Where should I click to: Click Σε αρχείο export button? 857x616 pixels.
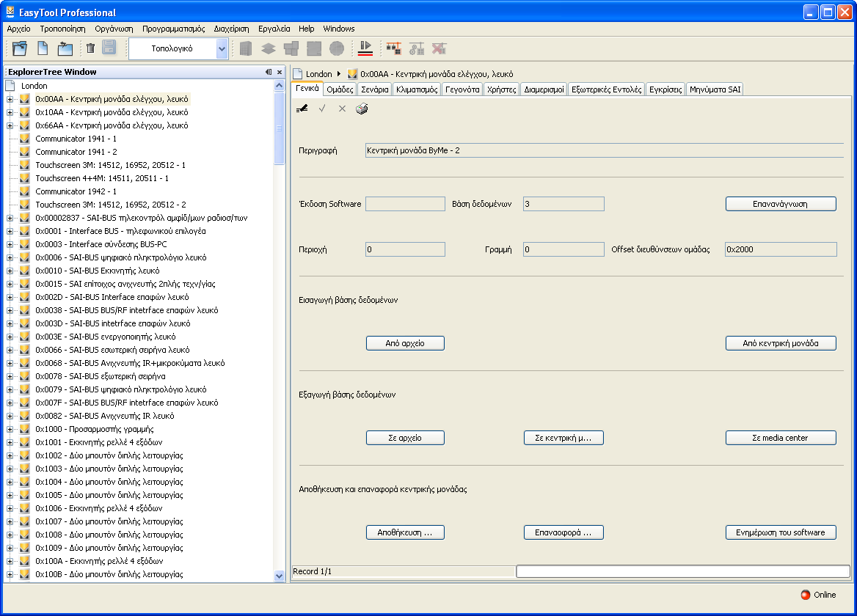click(405, 437)
